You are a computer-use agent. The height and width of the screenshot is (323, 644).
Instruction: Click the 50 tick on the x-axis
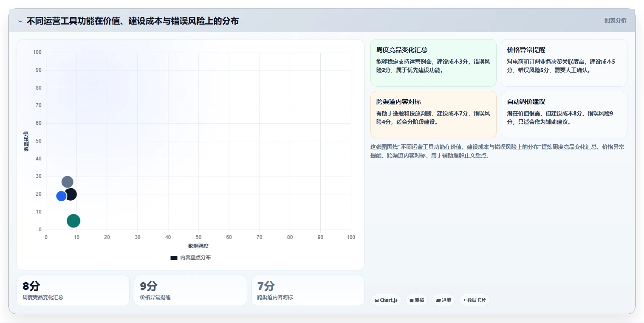point(198,237)
